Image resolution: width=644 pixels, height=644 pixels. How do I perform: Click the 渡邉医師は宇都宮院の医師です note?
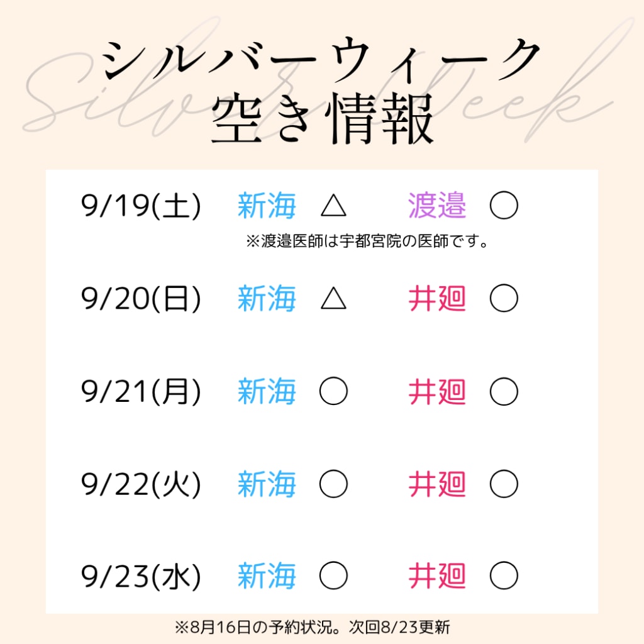(367, 241)
